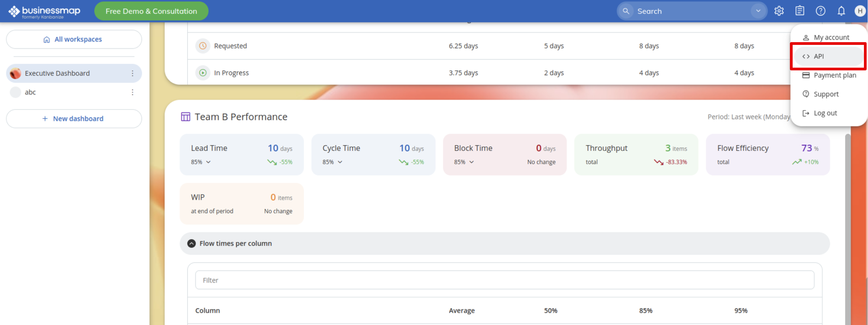Open the help question mark icon
Screen dimensions: 868x325
pos(820,11)
